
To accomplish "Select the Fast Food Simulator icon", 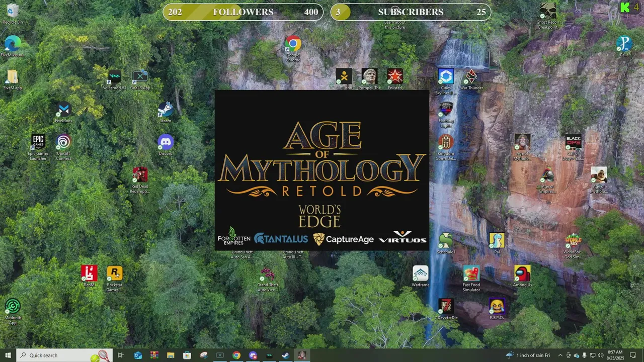I will 471,279.
